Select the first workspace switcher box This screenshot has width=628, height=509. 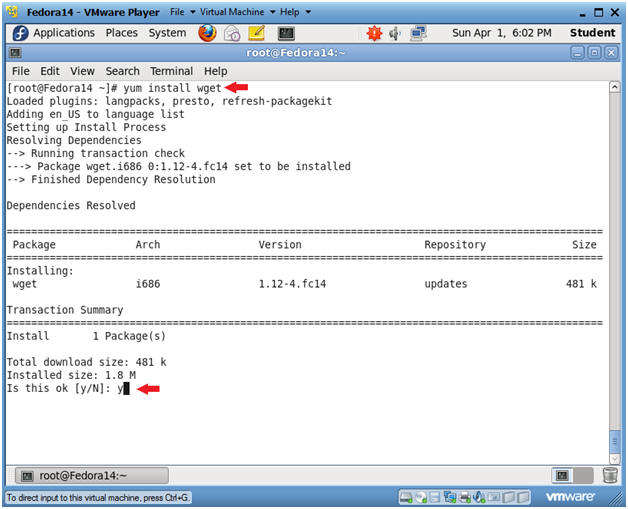(562, 475)
